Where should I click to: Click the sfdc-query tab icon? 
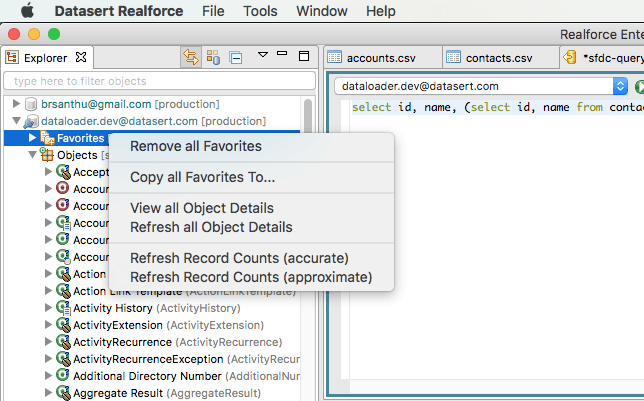[x=570, y=57]
